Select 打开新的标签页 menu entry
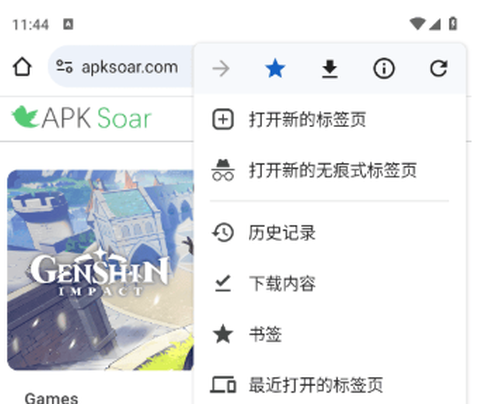 (330, 119)
